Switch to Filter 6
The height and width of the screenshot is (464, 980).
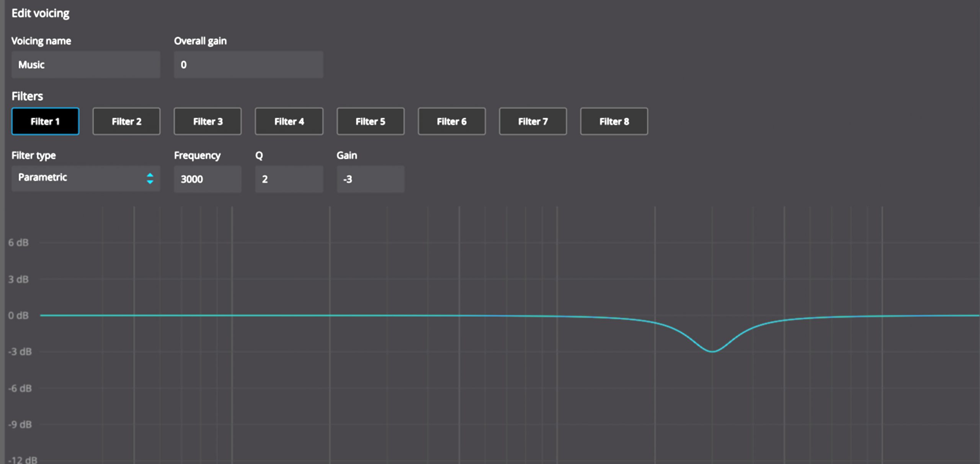451,121
